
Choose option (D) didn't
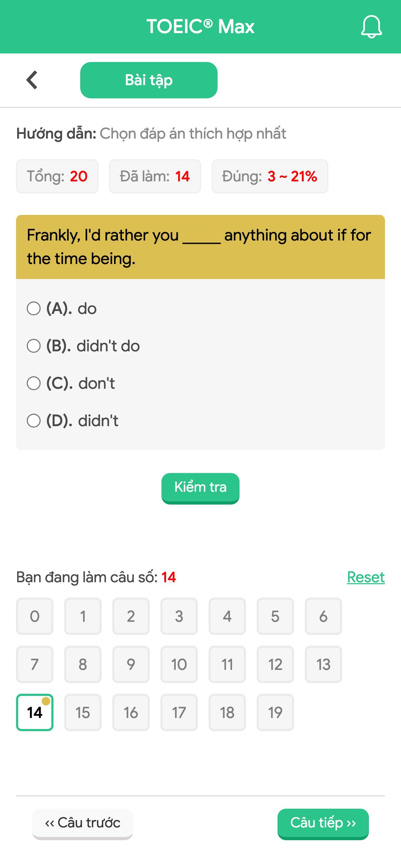73,421
